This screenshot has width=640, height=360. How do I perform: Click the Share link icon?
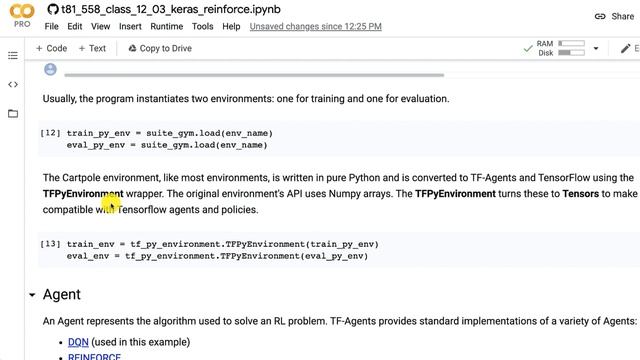click(x=600, y=16)
